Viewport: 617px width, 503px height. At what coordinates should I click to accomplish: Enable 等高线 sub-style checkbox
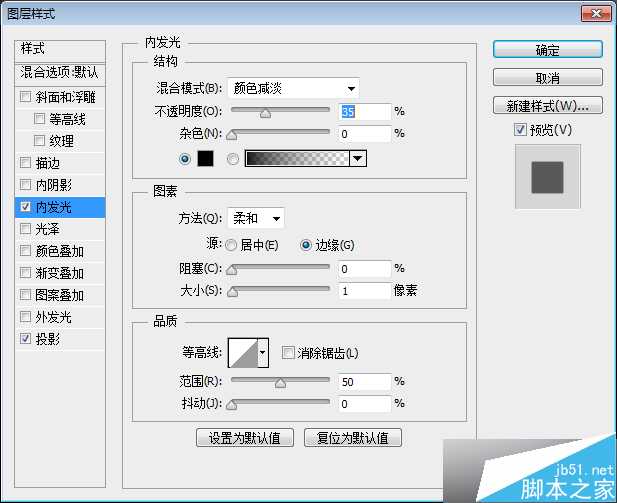[x=39, y=118]
